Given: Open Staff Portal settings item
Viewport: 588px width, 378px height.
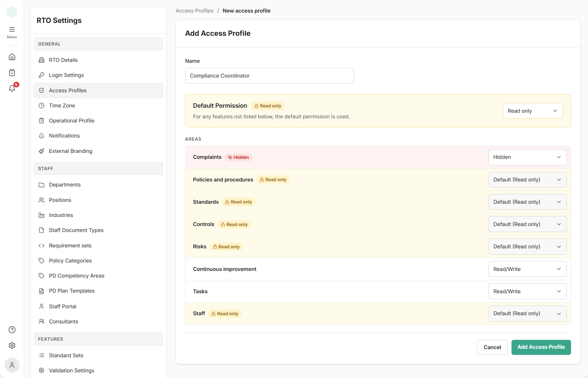Looking at the screenshot, I should pyautogui.click(x=98, y=306).
